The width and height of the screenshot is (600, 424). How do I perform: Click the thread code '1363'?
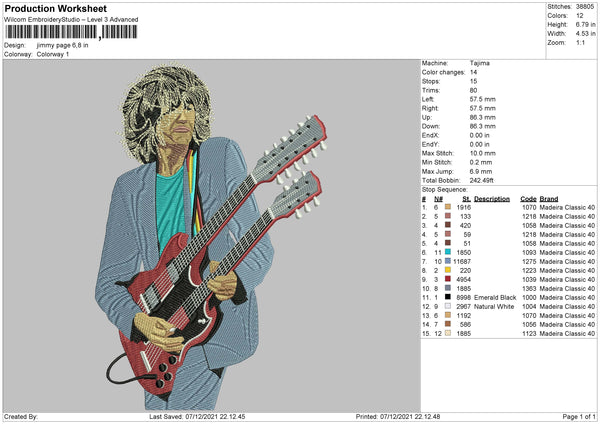pyautogui.click(x=529, y=289)
